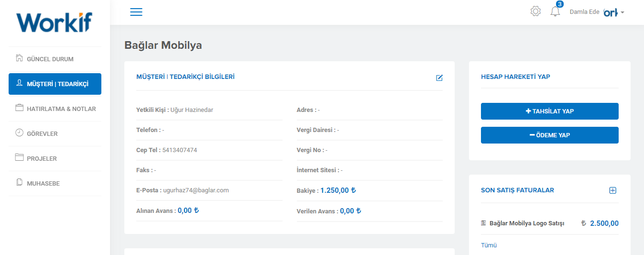Click the Projeler folder icon

pos(20,157)
